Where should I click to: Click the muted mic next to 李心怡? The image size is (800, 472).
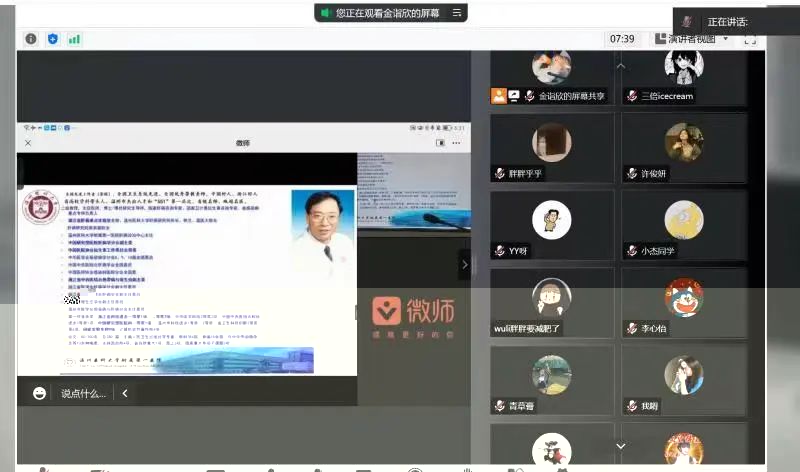point(632,328)
